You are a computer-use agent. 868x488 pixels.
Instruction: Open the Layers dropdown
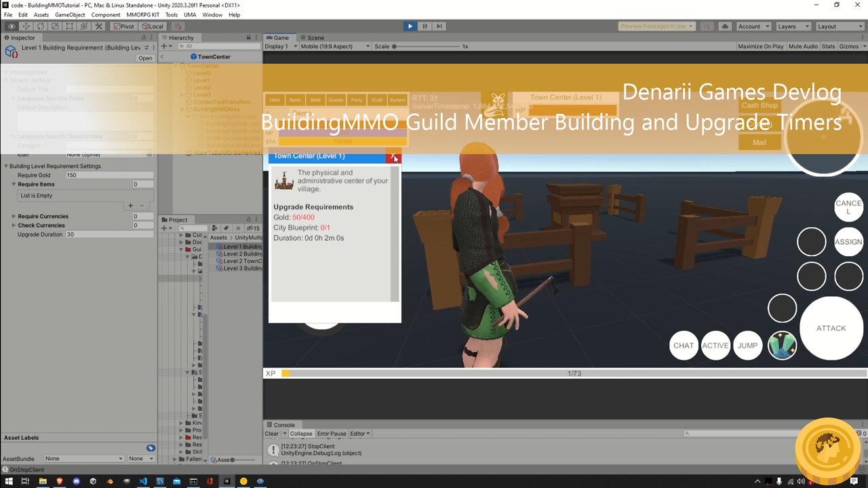click(x=792, y=26)
